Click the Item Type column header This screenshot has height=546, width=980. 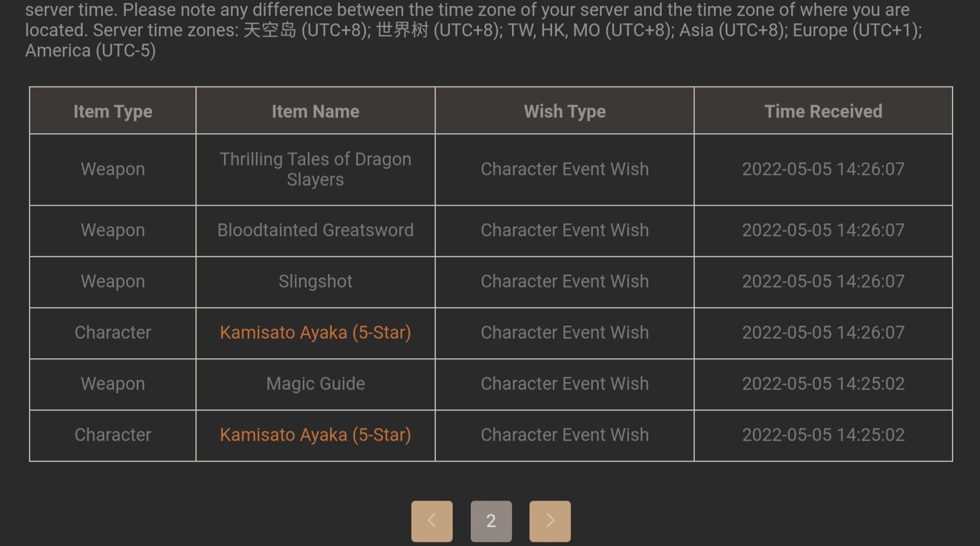[112, 111]
